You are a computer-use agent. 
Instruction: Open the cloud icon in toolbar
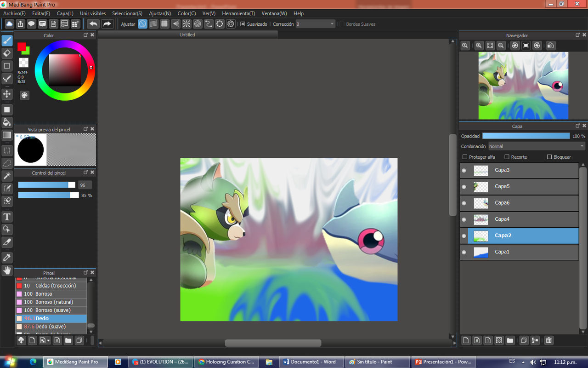coord(9,24)
